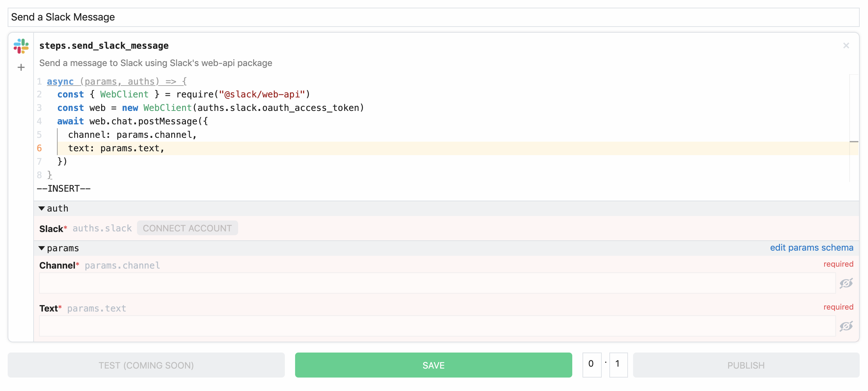The width and height of the screenshot is (868, 391).
Task: Save the workflow
Action: (x=433, y=365)
